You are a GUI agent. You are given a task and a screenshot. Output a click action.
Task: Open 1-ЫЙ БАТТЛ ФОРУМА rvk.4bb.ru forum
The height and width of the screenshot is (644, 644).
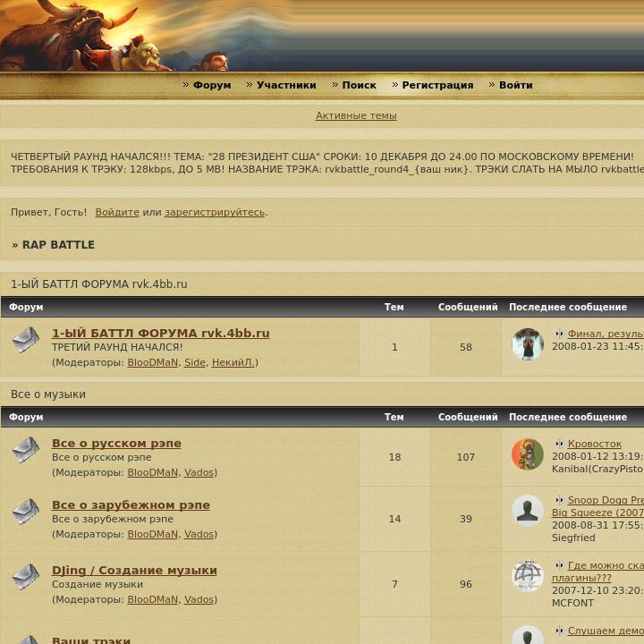[x=161, y=333]
